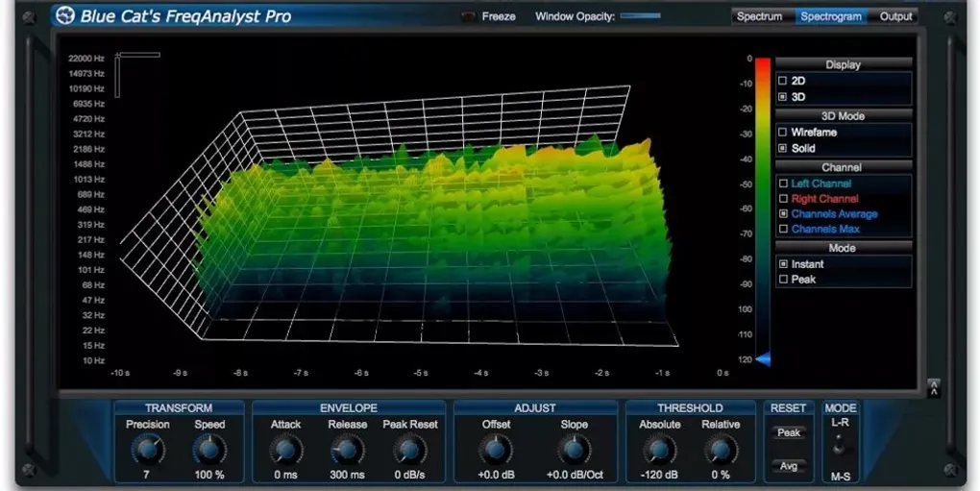The image size is (980, 491).
Task: Click the Offset knob in Adjust
Action: coord(495,448)
